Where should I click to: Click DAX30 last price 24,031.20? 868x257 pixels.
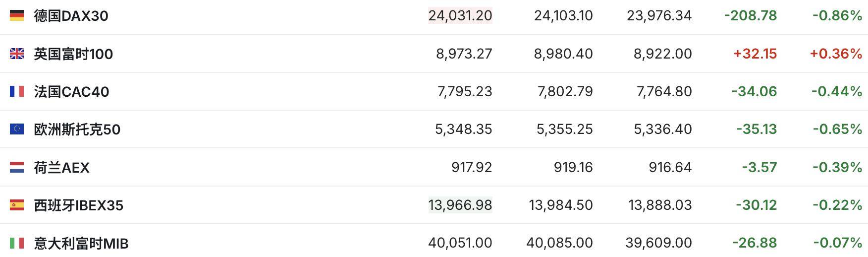point(460,15)
